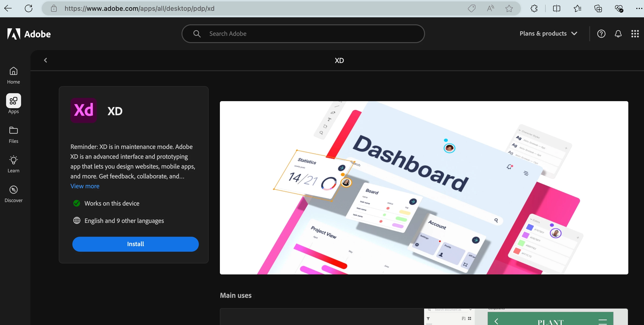The height and width of the screenshot is (325, 644).
Task: Add page to favorites star icon
Action: [509, 8]
